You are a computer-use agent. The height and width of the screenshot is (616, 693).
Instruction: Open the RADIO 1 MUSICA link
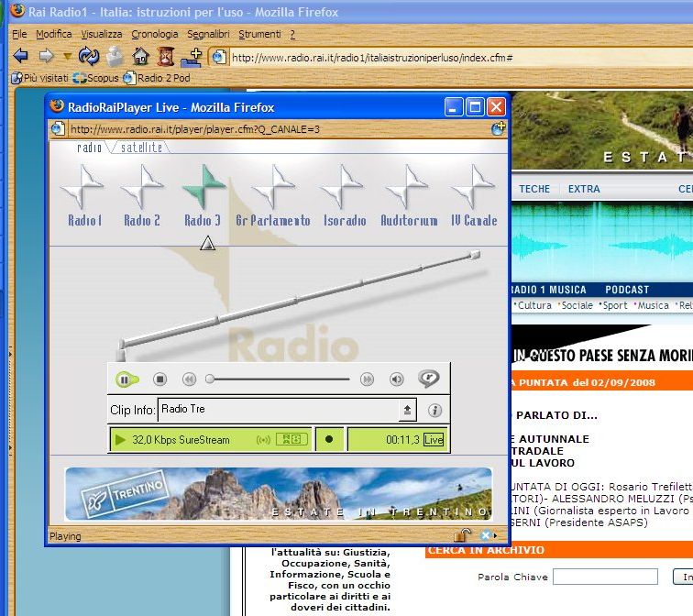[548, 290]
